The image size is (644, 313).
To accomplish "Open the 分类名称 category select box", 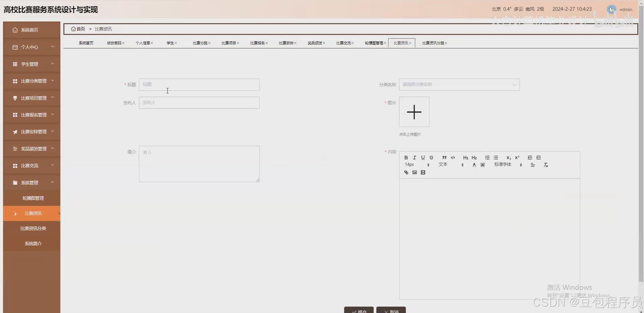I will click(459, 85).
